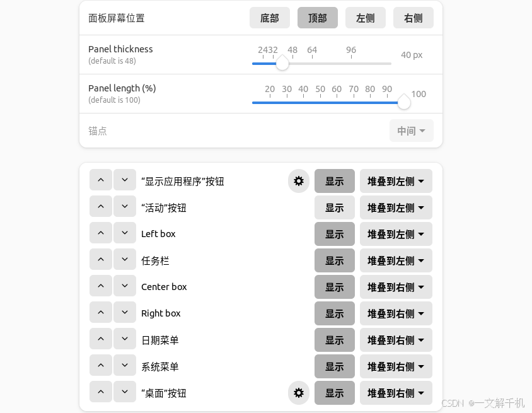The width and height of the screenshot is (532, 413).
Task: Move Center box up with the up arrow
Action: click(100, 286)
